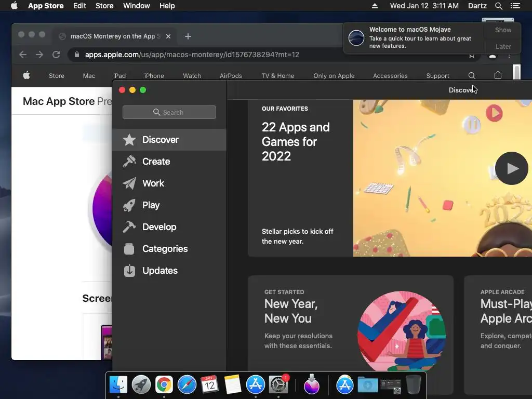Open the Develop hammer sidebar item

pyautogui.click(x=169, y=227)
